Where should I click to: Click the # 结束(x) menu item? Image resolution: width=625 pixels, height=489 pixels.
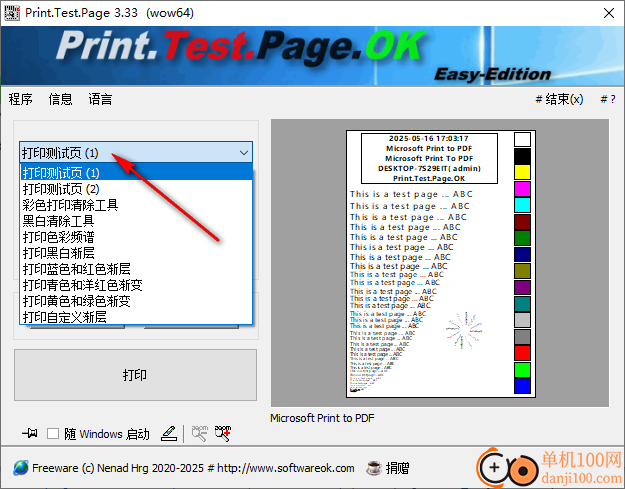559,99
